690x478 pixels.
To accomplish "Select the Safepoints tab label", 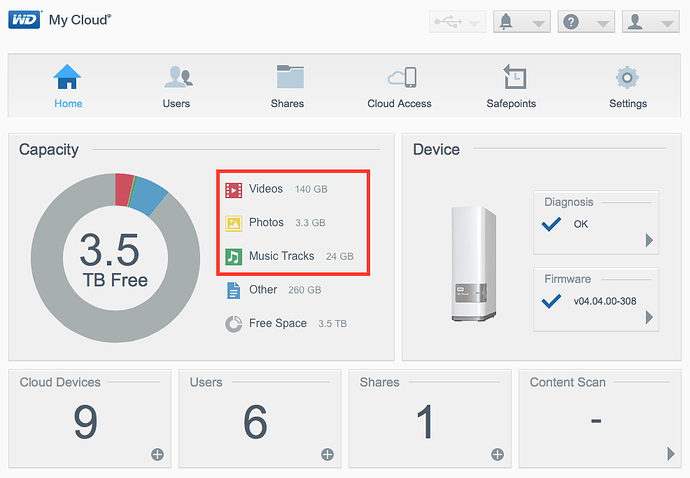I will [511, 103].
